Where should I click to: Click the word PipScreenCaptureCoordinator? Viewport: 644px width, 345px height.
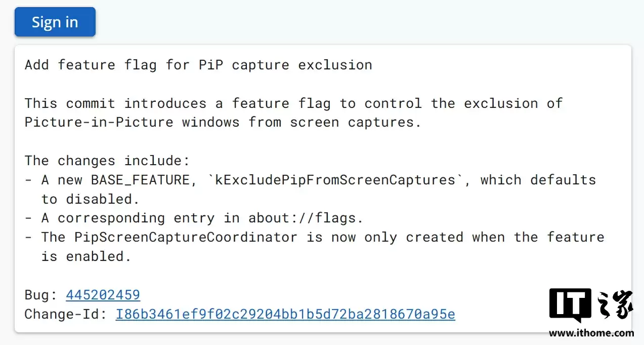[x=186, y=237]
